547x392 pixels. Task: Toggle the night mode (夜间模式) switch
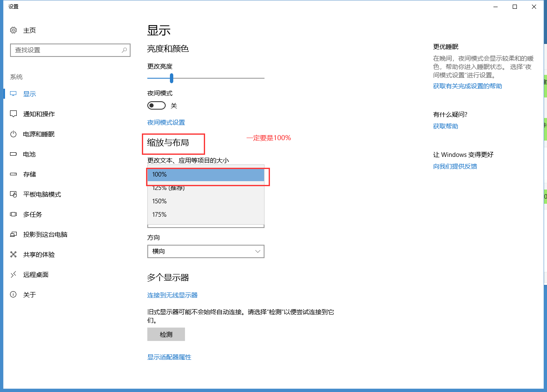point(157,105)
